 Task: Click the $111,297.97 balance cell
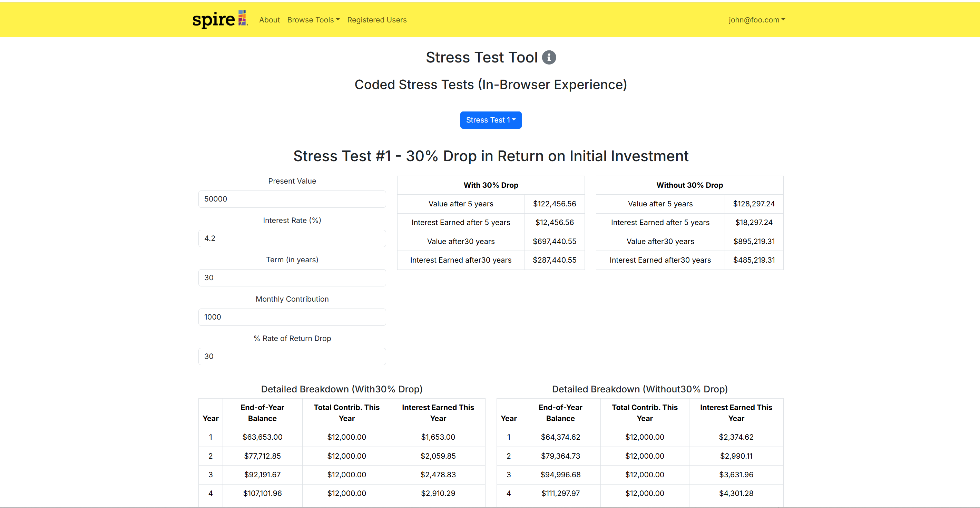pos(560,493)
